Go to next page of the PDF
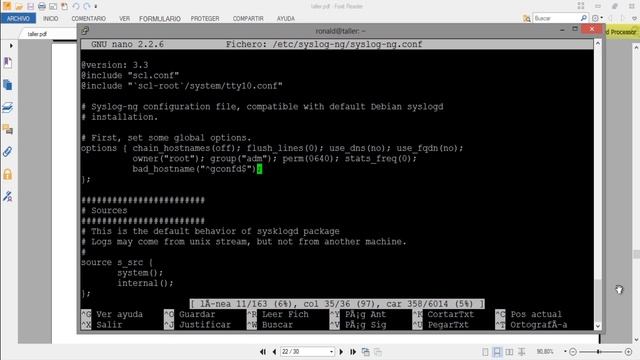The height and width of the screenshot is (360, 640). click(341, 351)
